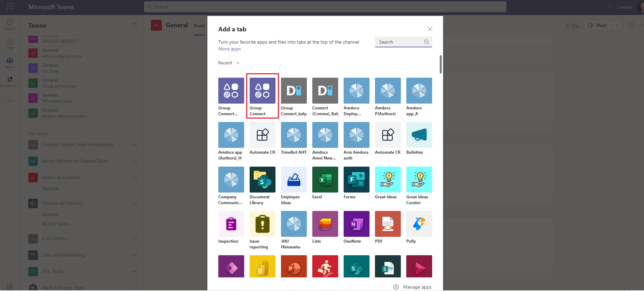This screenshot has height=291, width=644.
Task: Go to Teams in the left sidebar
Action: [10, 63]
